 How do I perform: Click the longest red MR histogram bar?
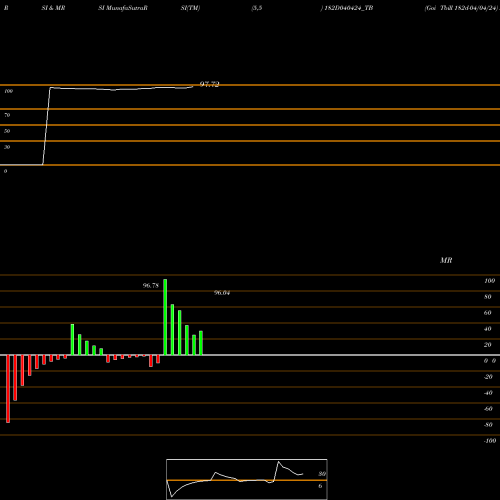click(8, 389)
